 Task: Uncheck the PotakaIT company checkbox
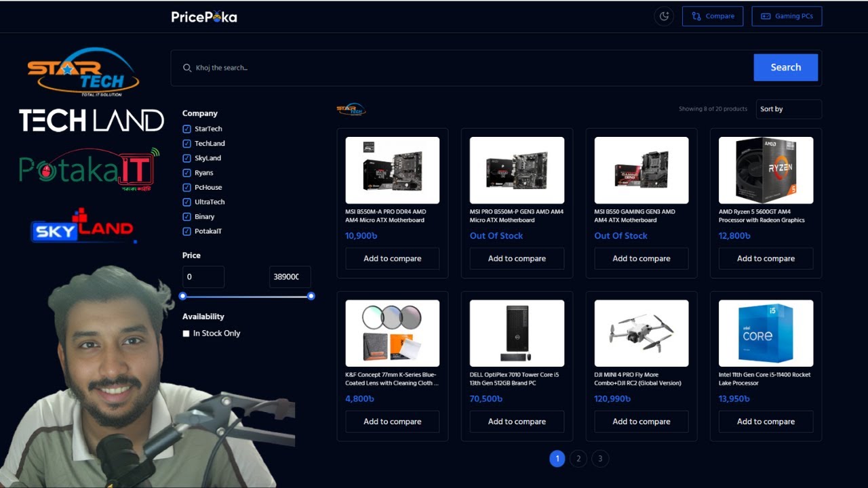(x=186, y=231)
